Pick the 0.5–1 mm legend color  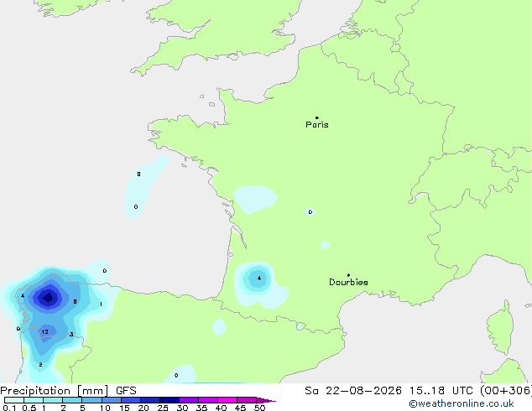pos(34,400)
